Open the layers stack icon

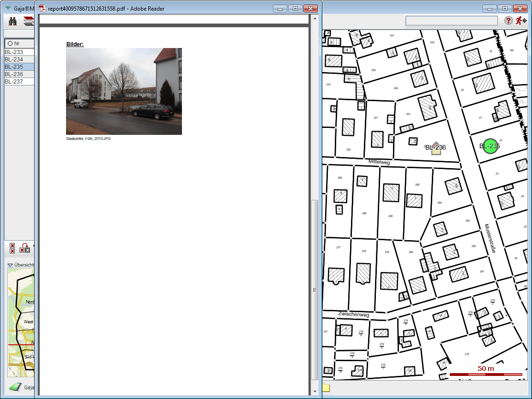[x=29, y=21]
